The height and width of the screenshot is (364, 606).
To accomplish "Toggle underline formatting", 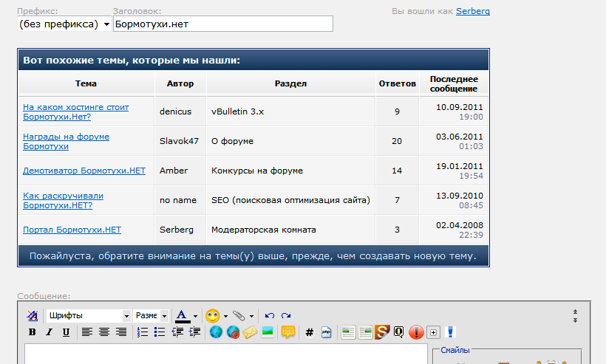I will pyautogui.click(x=66, y=332).
